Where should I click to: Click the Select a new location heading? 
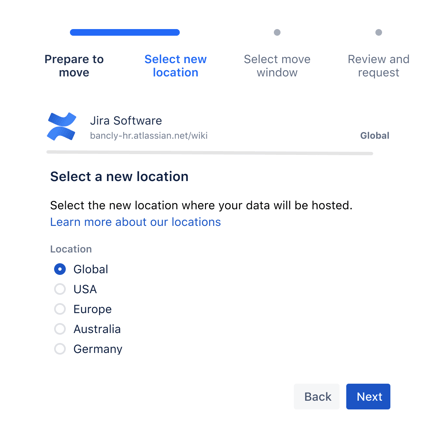pos(119,176)
